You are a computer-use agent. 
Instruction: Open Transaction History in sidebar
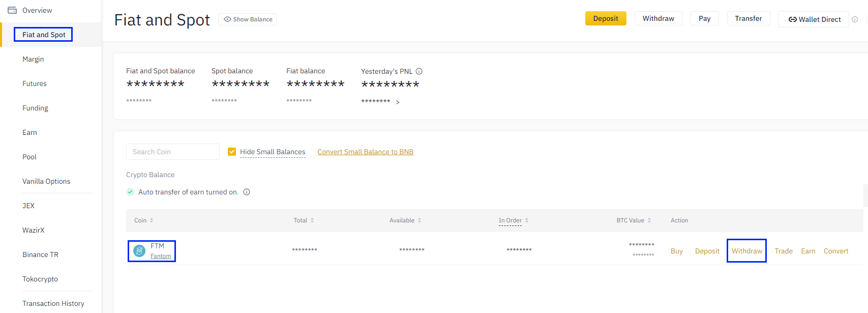coord(53,303)
